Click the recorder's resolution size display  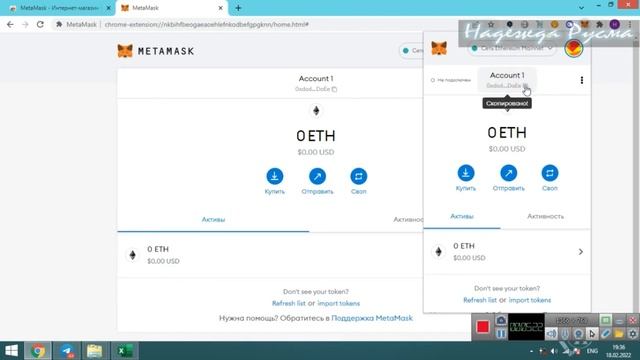point(571,320)
